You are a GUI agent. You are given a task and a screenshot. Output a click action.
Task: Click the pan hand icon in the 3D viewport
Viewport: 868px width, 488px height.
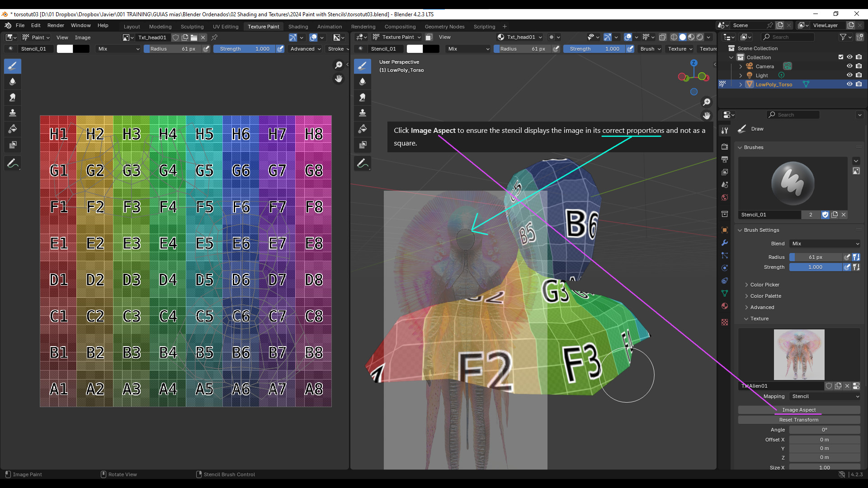707,116
